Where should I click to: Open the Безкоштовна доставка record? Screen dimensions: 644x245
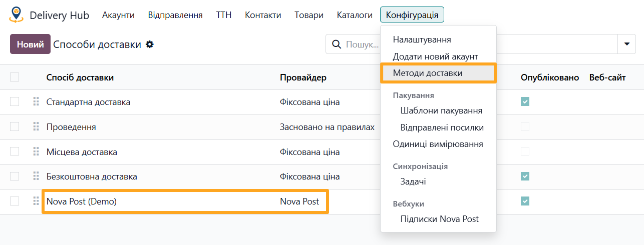(92, 176)
